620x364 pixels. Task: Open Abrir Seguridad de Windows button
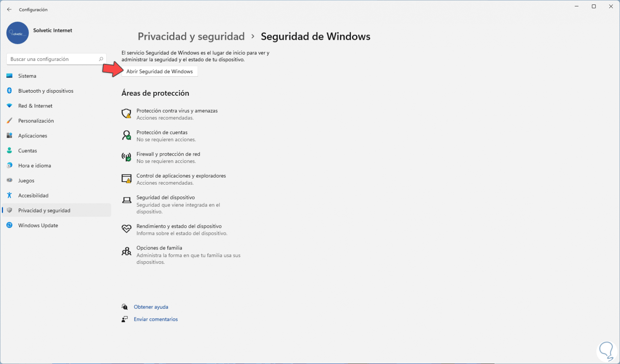159,71
